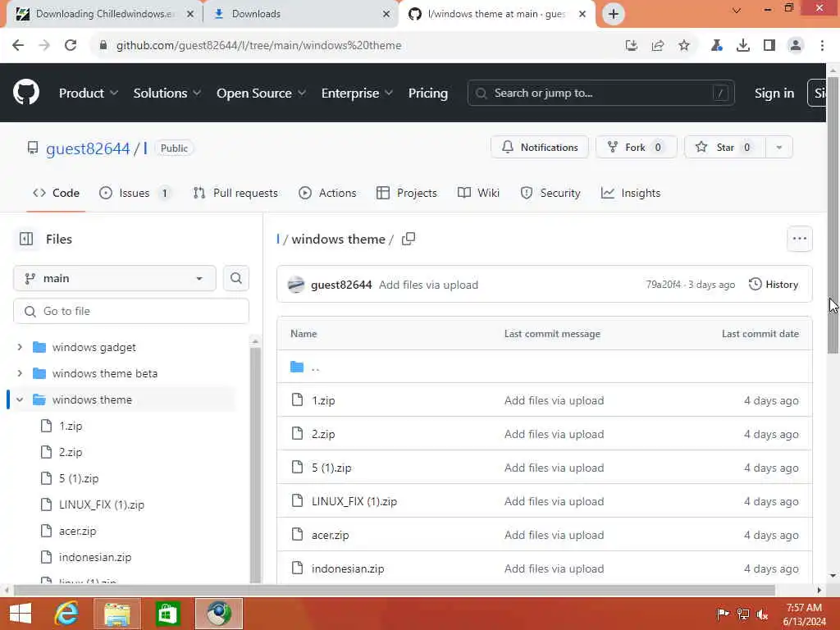
Task: Collapse the windows theme folder
Action: (x=20, y=399)
